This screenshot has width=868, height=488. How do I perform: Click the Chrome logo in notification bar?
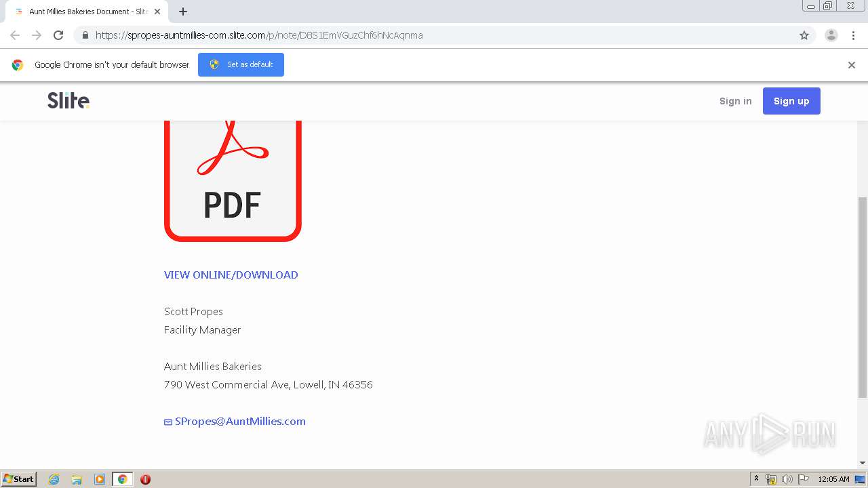point(18,65)
